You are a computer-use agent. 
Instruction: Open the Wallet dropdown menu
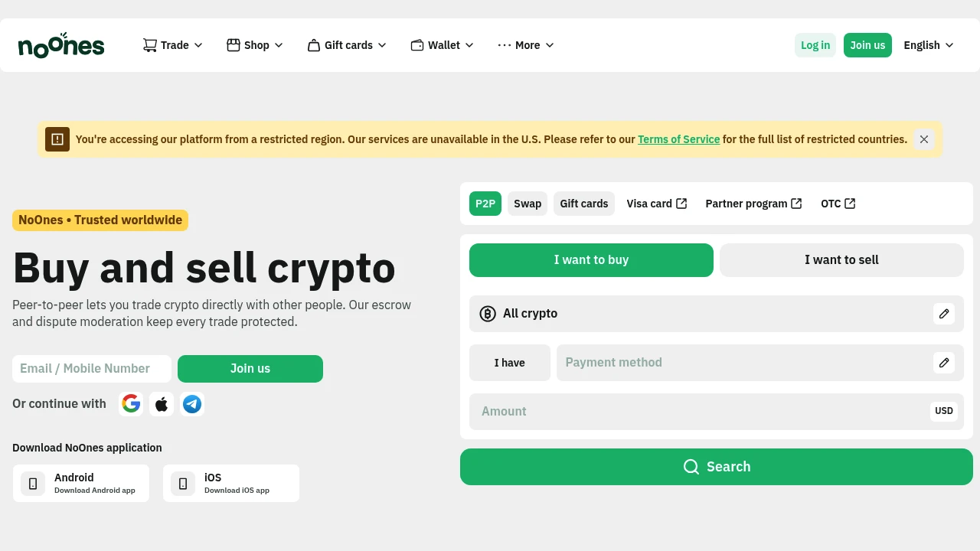click(x=443, y=45)
